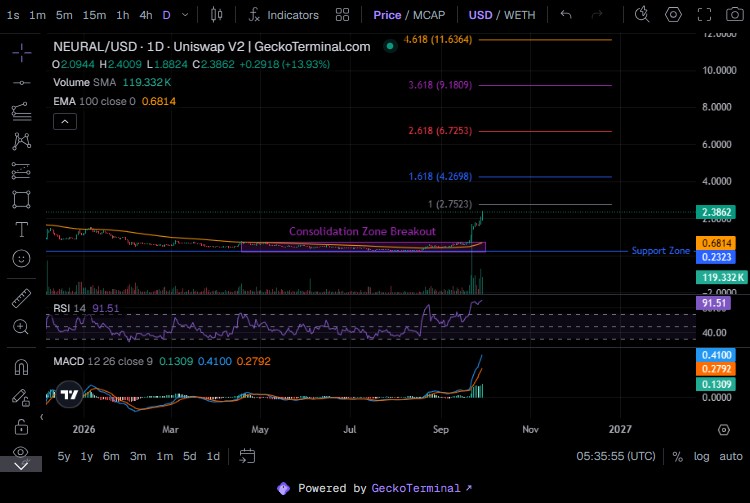Image resolution: width=750 pixels, height=503 pixels.
Task: Set date range to 1m
Action: (165, 456)
